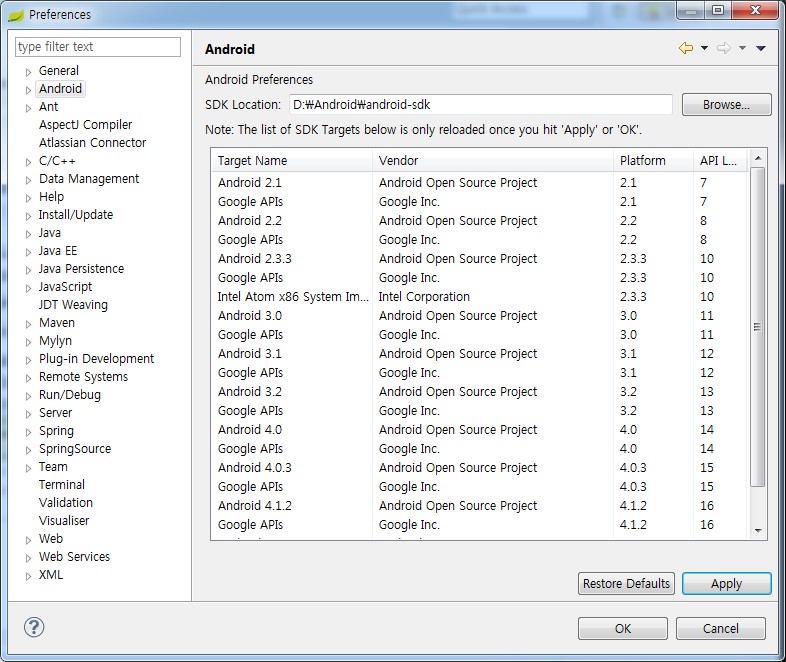Click the scrollbar down arrow in targets list
The width and height of the screenshot is (786, 662).
[x=758, y=530]
